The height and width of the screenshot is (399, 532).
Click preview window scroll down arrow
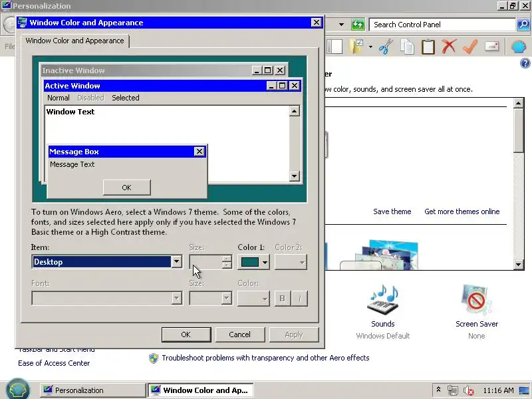tap(294, 176)
